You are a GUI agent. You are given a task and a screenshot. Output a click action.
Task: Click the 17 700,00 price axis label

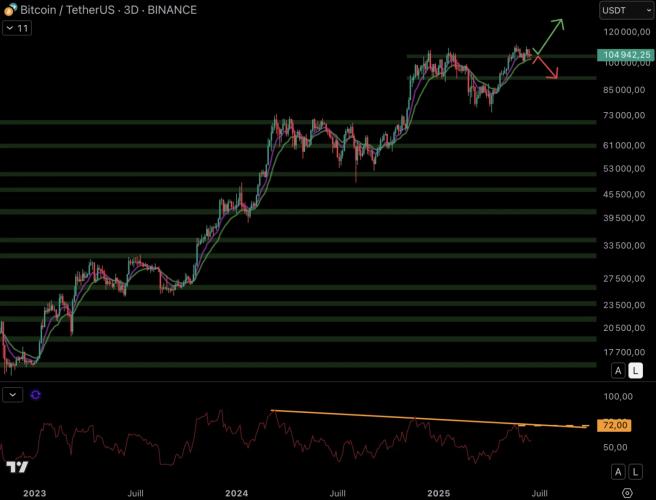pos(624,352)
